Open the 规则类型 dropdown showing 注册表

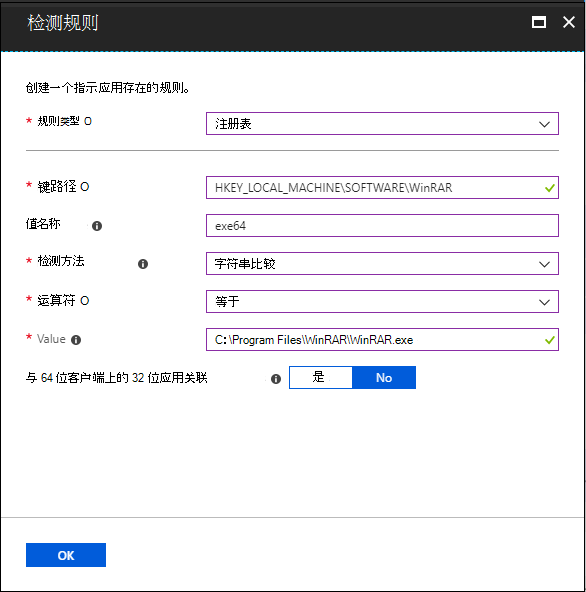(x=382, y=123)
